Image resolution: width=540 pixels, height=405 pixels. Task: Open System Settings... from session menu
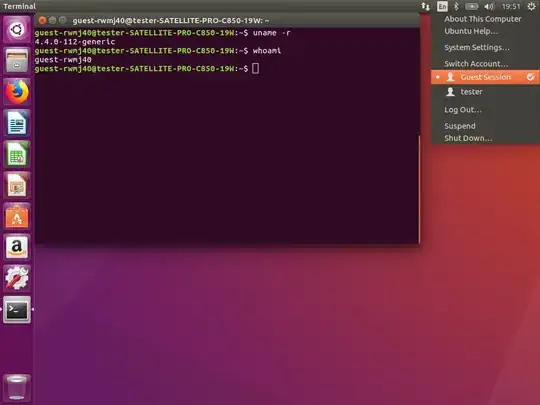[477, 48]
